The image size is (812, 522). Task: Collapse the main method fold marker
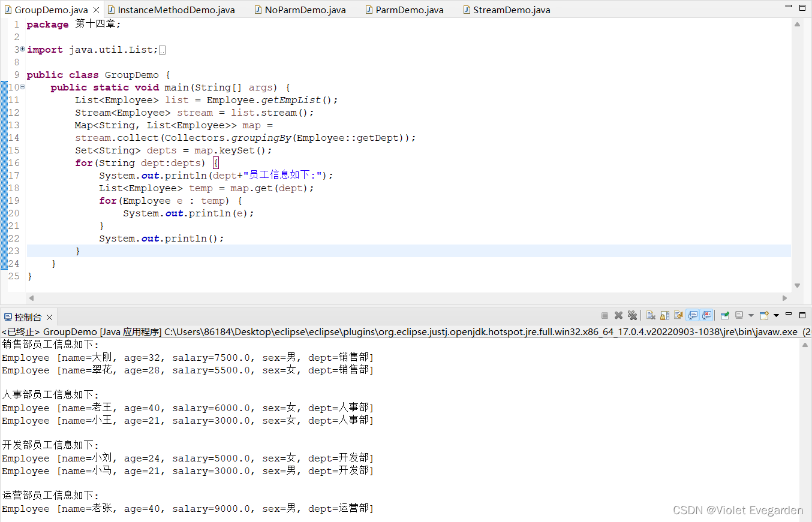point(22,87)
